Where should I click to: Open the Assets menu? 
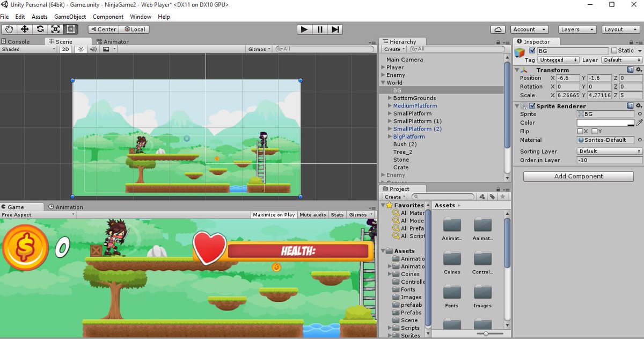click(40, 17)
